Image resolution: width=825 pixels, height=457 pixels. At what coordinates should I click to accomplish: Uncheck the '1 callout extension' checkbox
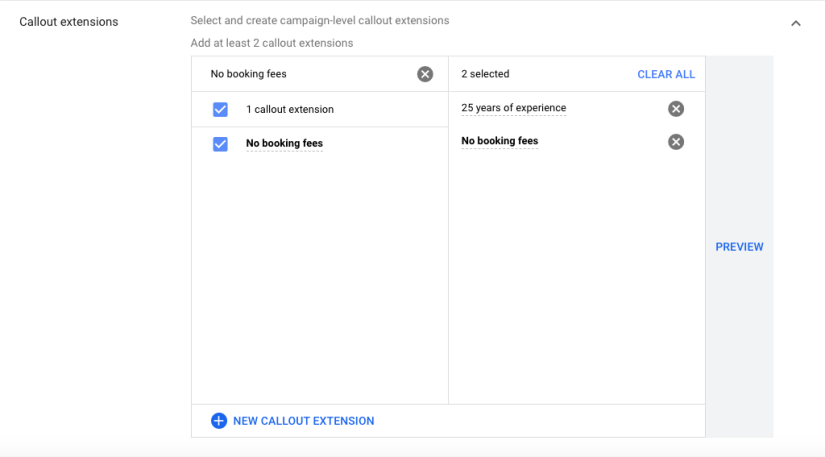click(220, 110)
